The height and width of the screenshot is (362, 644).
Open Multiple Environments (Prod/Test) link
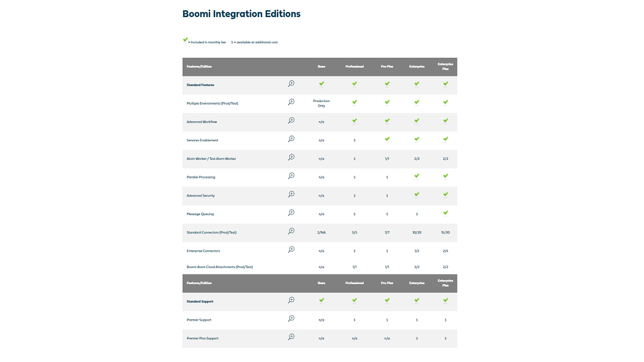212,104
